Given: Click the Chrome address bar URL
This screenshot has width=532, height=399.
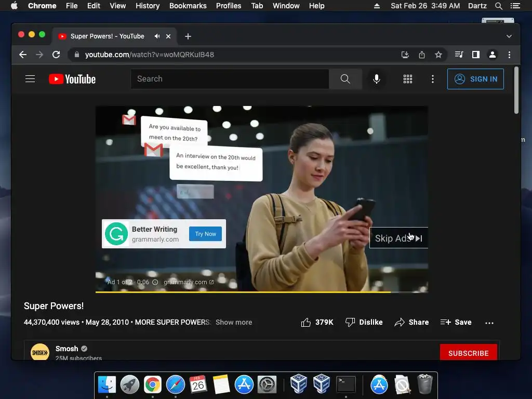Looking at the screenshot, I should click(x=149, y=55).
